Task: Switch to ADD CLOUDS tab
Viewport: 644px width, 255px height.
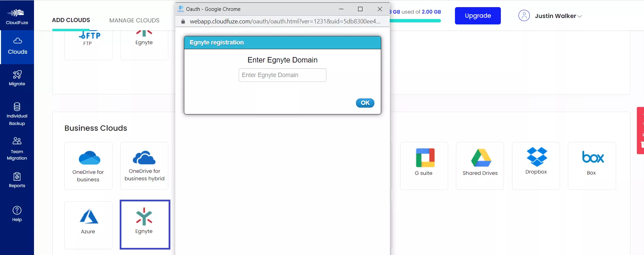Action: tap(71, 20)
